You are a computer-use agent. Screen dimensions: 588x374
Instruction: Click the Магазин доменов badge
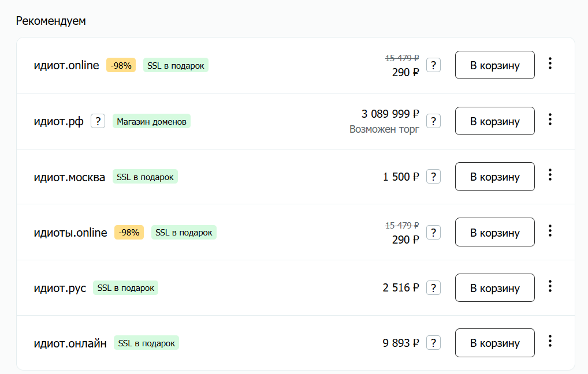point(151,121)
